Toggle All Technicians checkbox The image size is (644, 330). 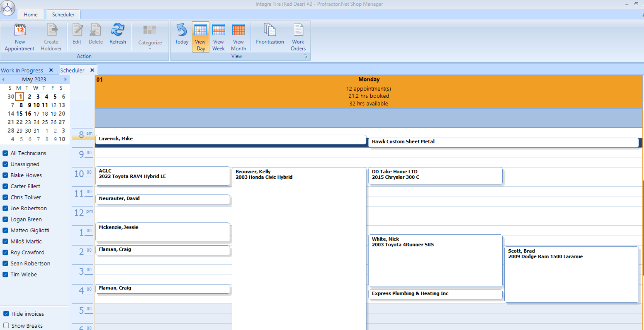pyautogui.click(x=5, y=153)
